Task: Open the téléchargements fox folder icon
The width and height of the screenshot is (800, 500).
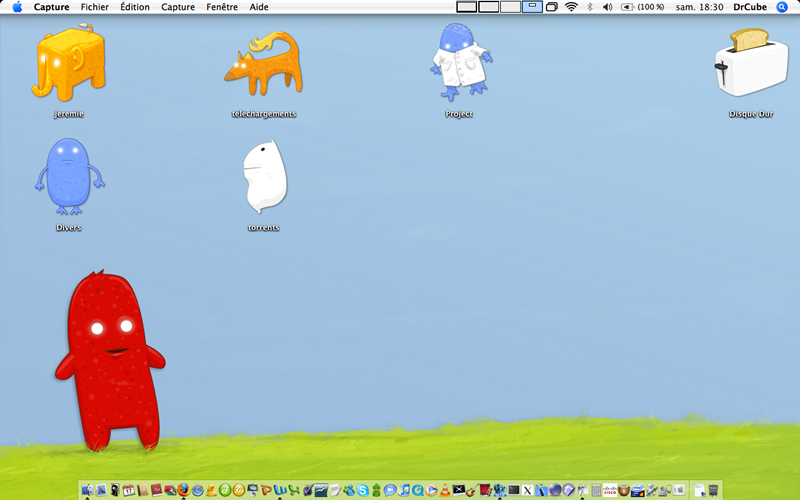Action: [x=264, y=64]
